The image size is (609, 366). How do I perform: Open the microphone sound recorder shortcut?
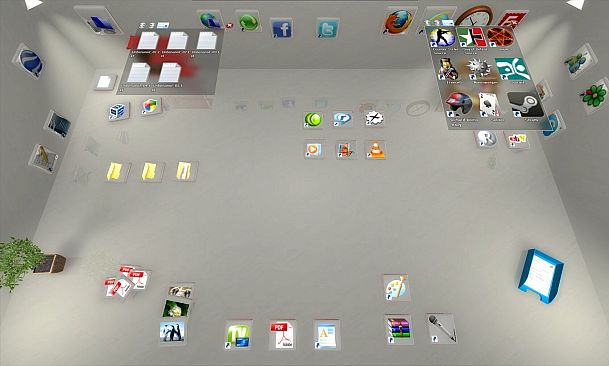tap(442, 329)
